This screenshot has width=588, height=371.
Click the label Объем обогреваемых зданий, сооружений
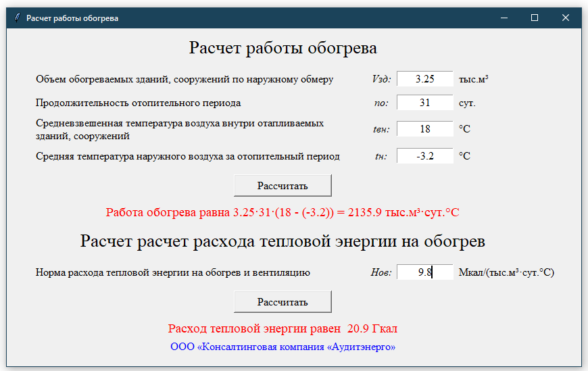(185, 79)
